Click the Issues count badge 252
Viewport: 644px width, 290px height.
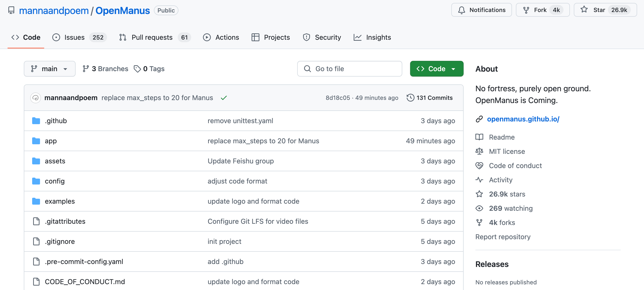(98, 37)
